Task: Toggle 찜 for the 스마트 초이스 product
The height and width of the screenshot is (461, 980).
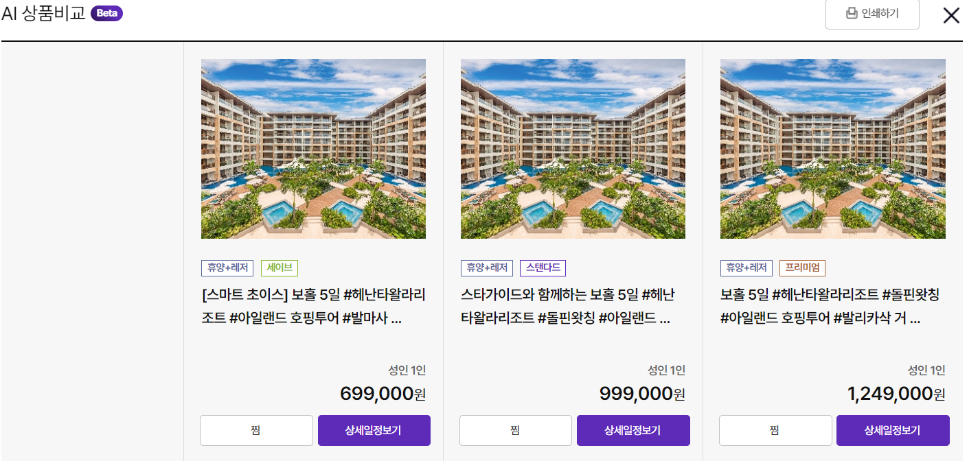Action: [x=256, y=430]
